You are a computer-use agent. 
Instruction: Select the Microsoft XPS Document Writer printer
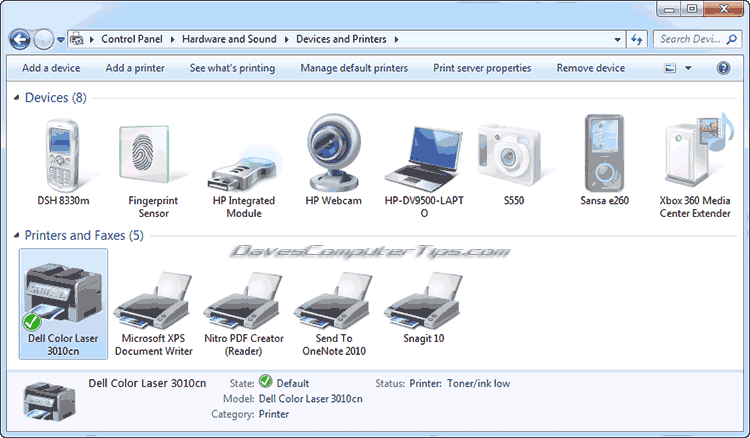(154, 313)
